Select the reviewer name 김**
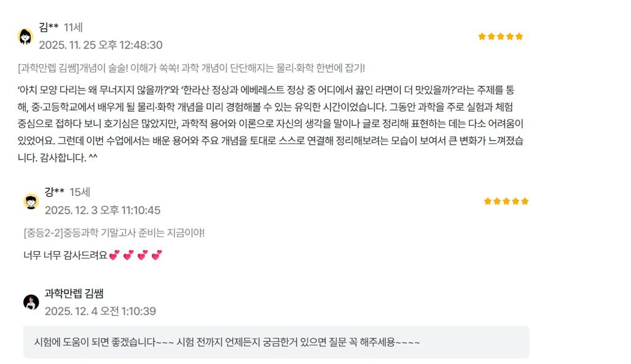The height and width of the screenshot is (364, 631). tap(49, 27)
